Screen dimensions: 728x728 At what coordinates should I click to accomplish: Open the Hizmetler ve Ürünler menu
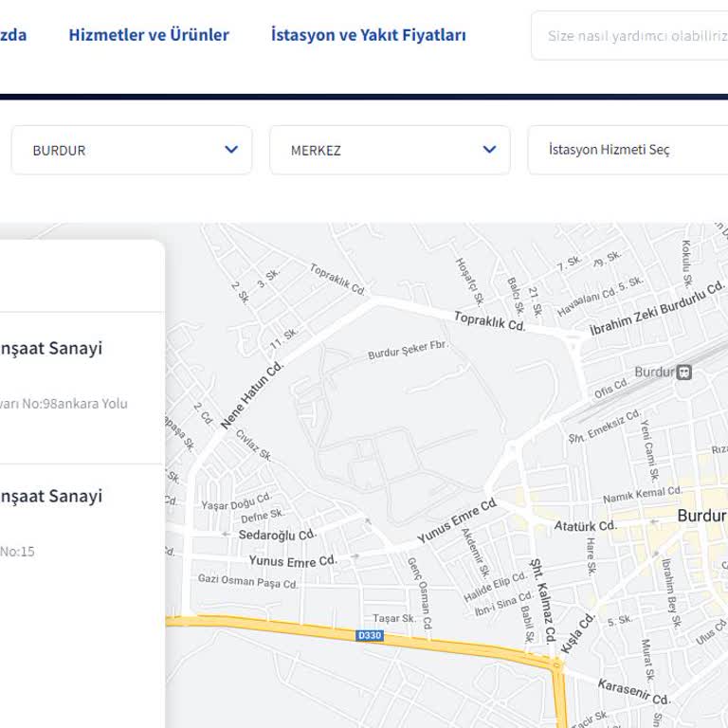click(149, 35)
